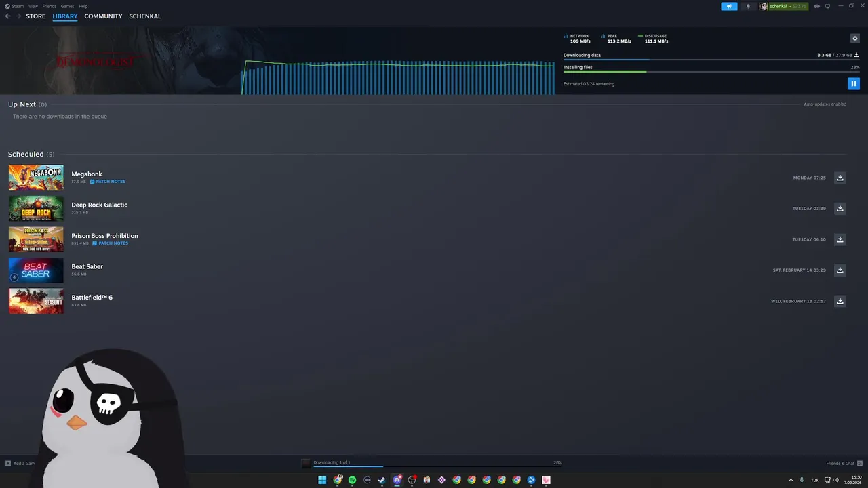Open the Steam menu
The image size is (868, 488).
point(15,6)
